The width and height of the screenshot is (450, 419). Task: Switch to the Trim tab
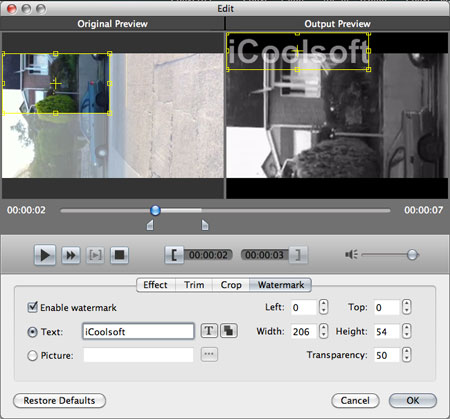click(194, 285)
